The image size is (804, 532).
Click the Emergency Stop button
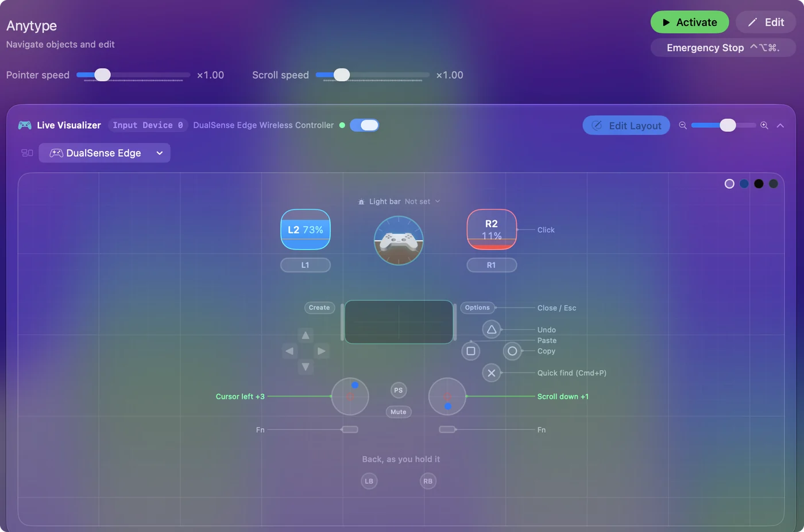coord(723,48)
